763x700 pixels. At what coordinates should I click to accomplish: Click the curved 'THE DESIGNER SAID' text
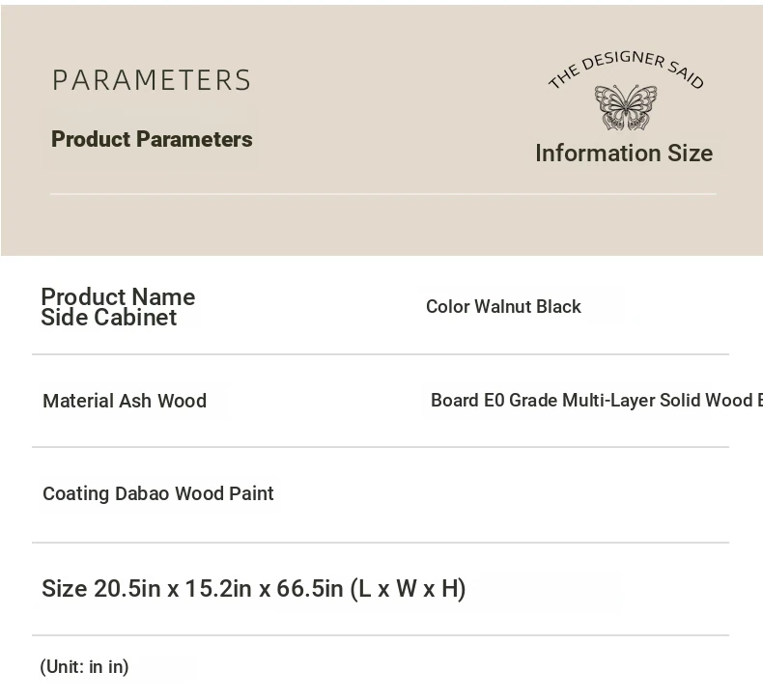coord(626,70)
